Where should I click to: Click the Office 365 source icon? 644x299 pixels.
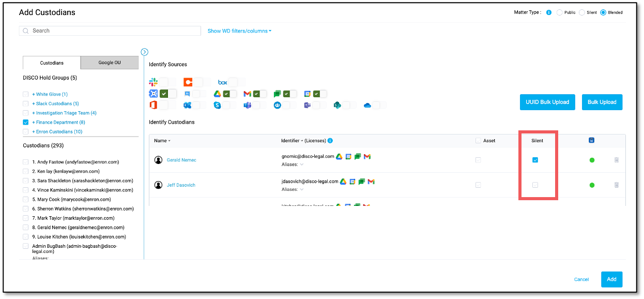pyautogui.click(x=154, y=105)
